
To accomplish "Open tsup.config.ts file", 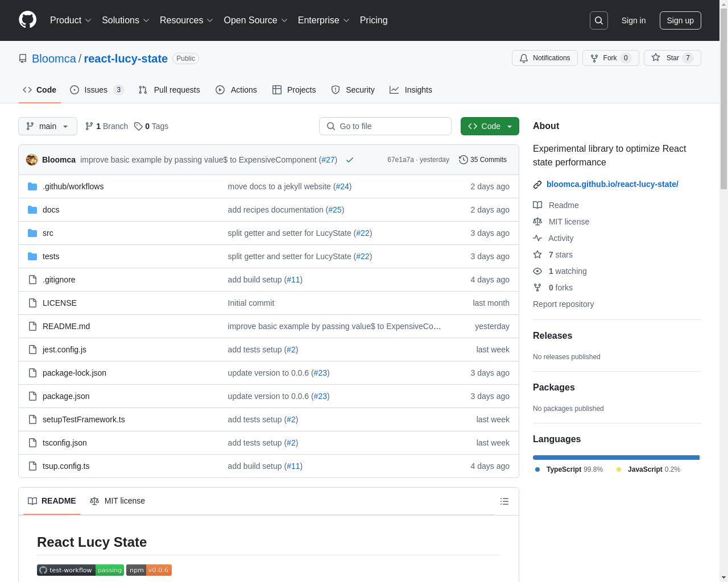I will (x=66, y=466).
